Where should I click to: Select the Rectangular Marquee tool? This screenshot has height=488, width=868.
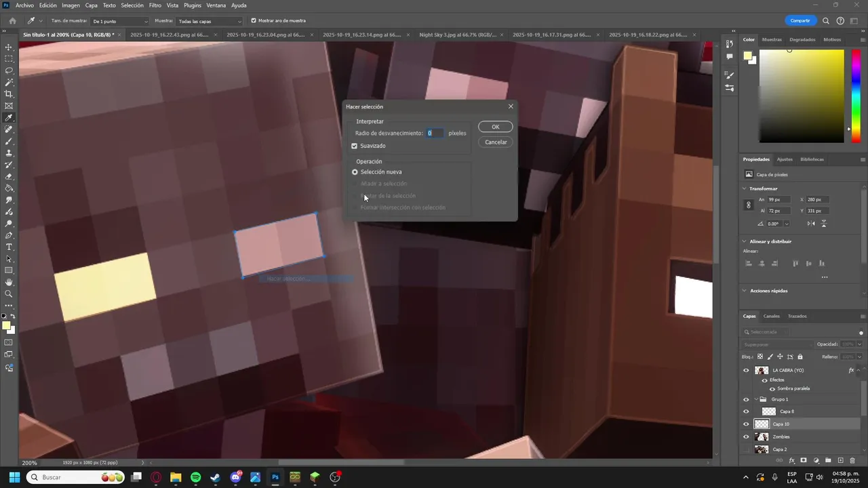[x=9, y=59]
